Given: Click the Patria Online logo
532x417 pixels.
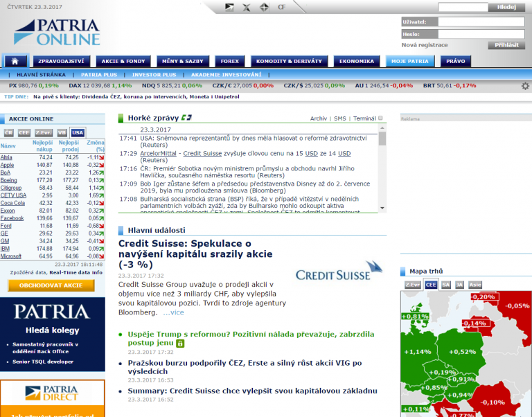Looking at the screenshot, I should pos(57,32).
